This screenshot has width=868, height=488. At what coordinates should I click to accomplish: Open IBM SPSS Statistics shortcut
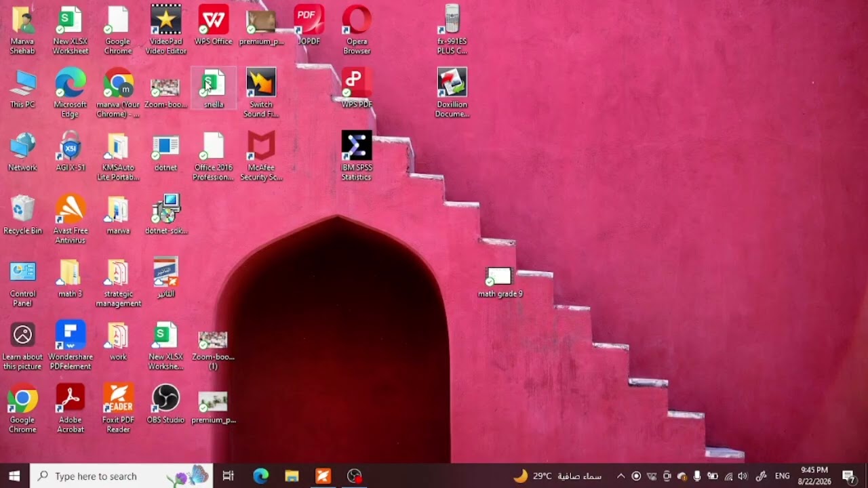(x=357, y=157)
